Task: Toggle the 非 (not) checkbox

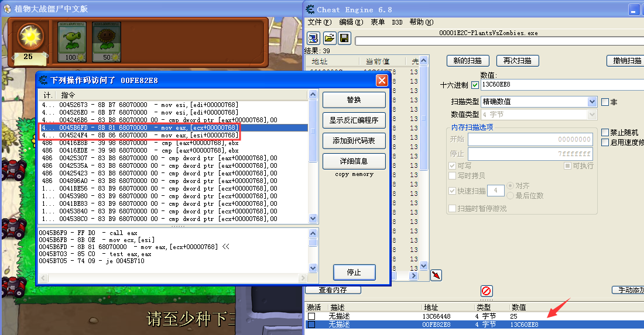Action: point(605,102)
